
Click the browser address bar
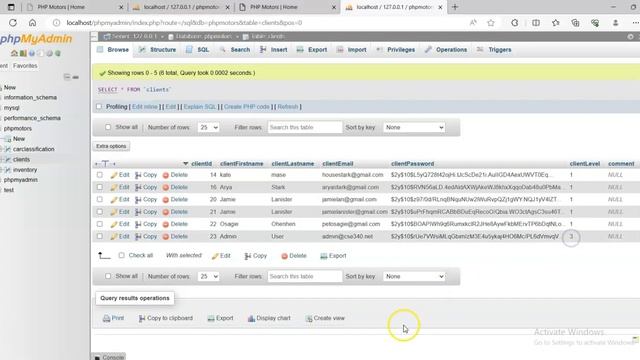[x=261, y=23]
